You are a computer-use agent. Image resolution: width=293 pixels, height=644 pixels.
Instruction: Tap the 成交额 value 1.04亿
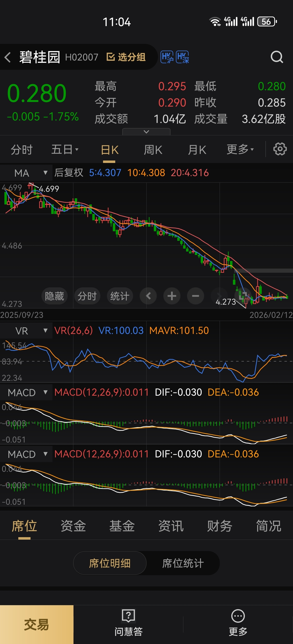click(x=170, y=119)
